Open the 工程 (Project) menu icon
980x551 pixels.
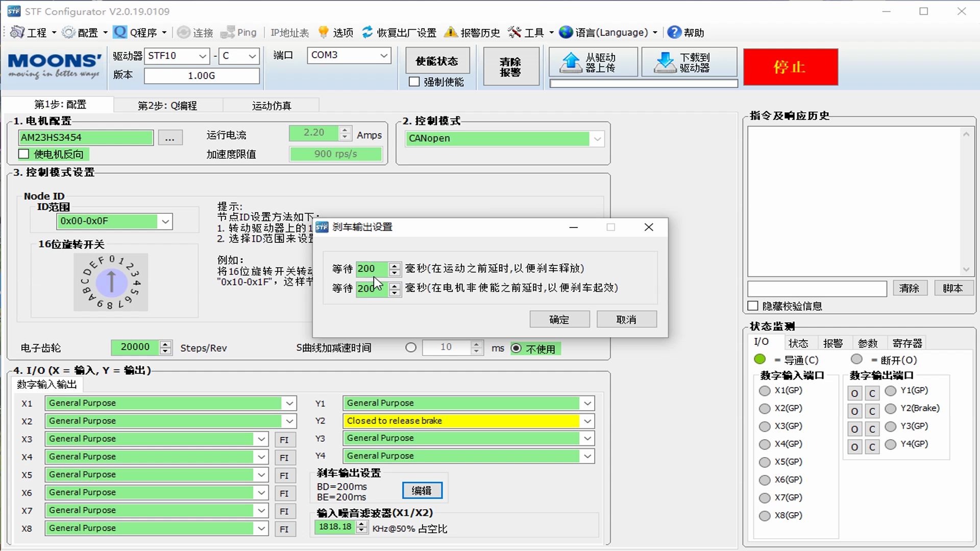point(16,32)
